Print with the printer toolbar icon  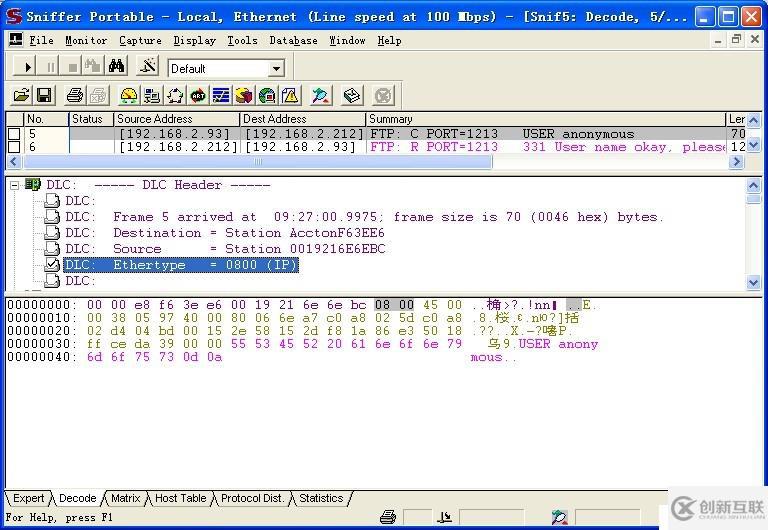click(x=75, y=95)
